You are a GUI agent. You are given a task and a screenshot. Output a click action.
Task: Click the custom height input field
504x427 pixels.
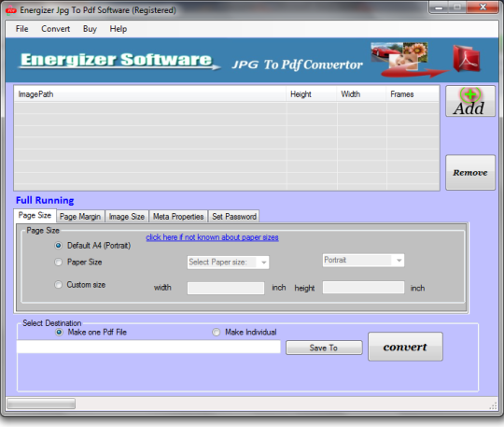point(363,288)
